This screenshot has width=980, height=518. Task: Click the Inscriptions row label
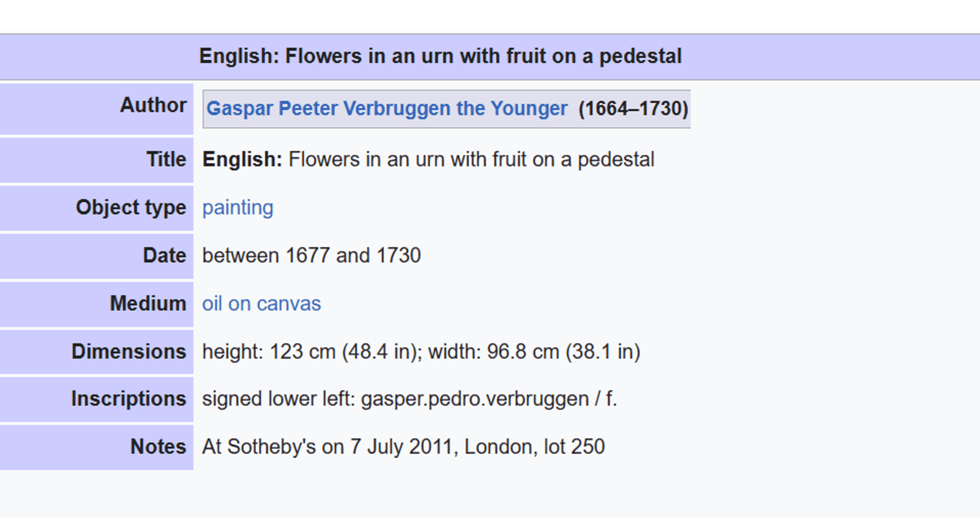tap(128, 399)
